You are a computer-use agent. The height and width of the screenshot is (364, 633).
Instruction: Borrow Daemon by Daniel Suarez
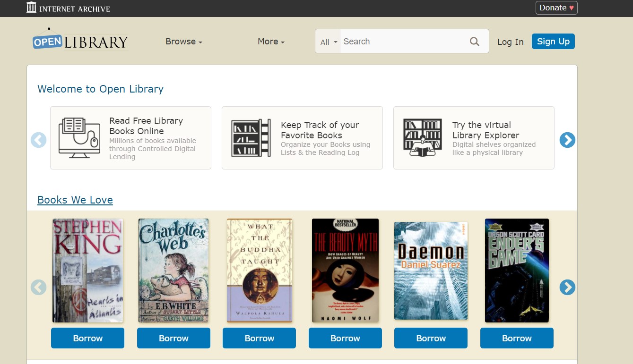click(x=431, y=338)
